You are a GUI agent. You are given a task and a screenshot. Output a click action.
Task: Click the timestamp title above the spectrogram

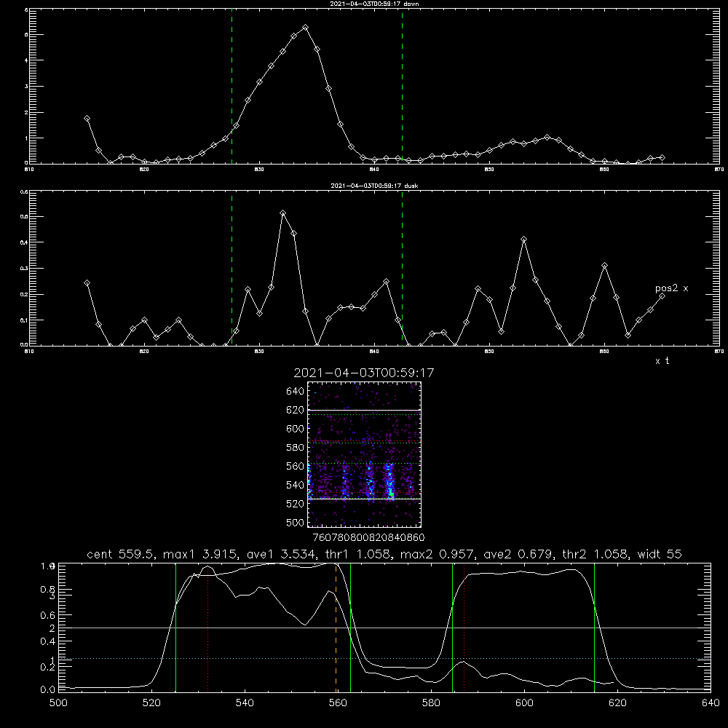tap(364, 373)
